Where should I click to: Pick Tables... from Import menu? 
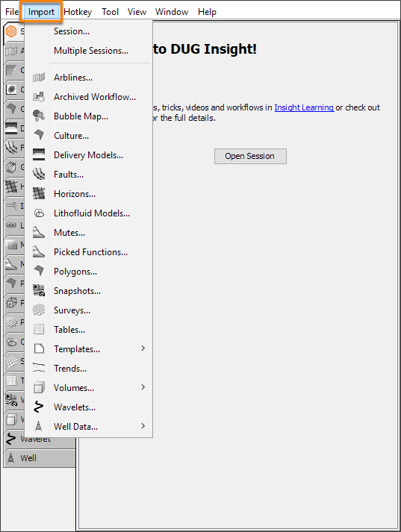click(x=88, y=330)
